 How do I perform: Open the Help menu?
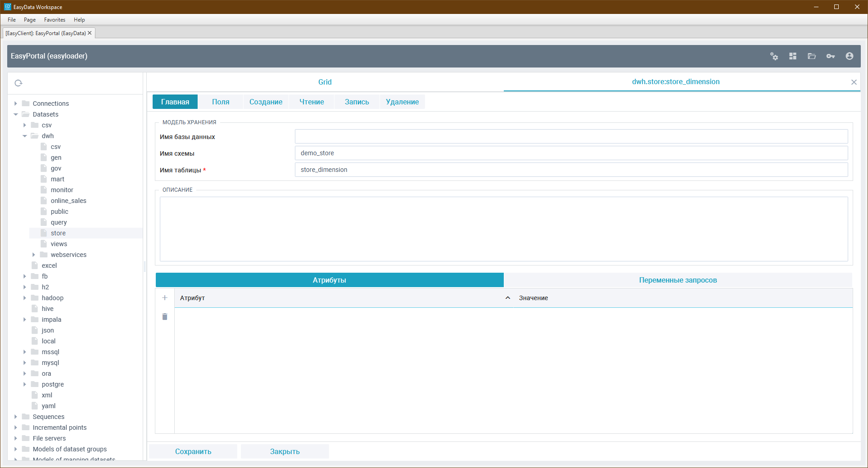tap(79, 20)
